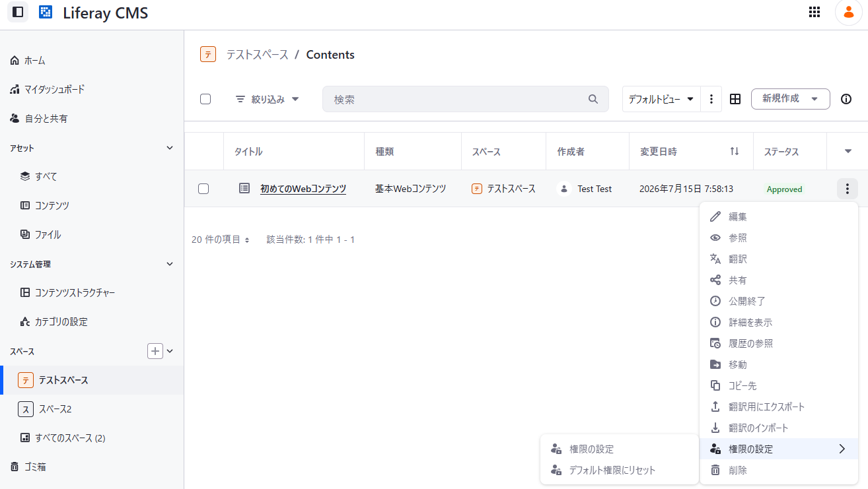Image resolution: width=868 pixels, height=489 pixels.
Task: Open view options three-dot menu beside デフォルトビュー
Action: click(711, 99)
